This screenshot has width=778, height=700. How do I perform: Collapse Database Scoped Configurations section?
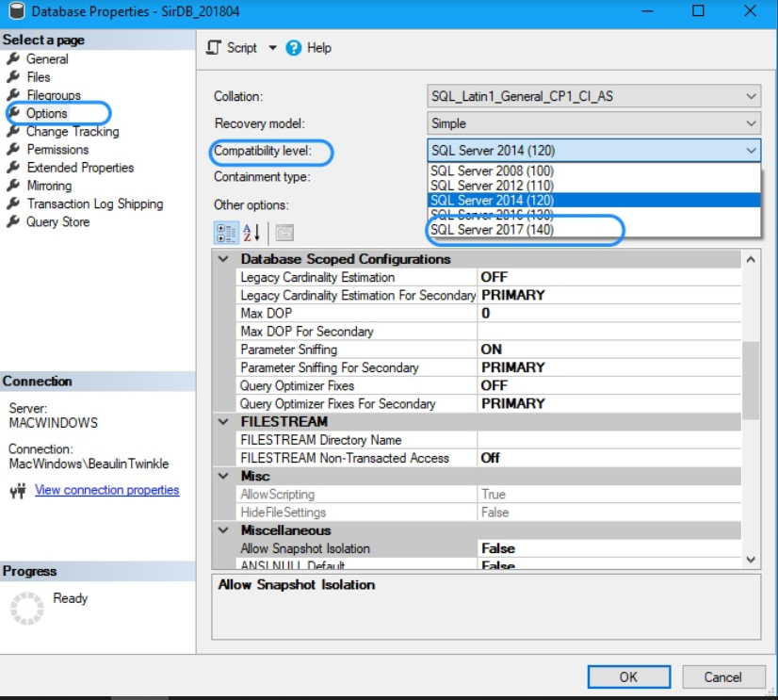pyautogui.click(x=223, y=259)
